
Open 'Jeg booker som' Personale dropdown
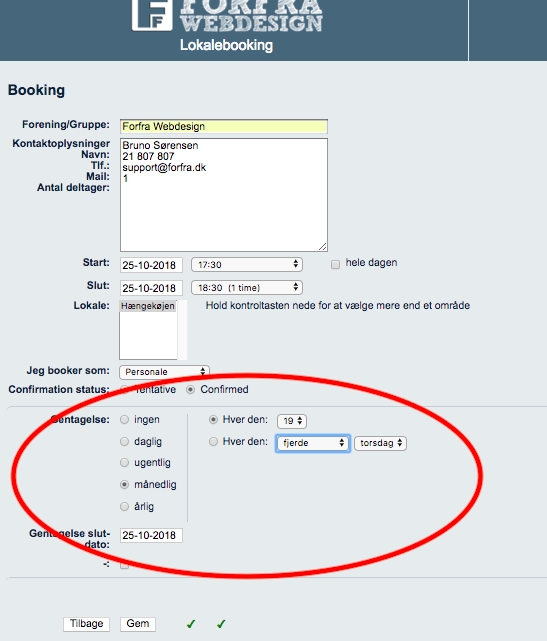(x=164, y=372)
